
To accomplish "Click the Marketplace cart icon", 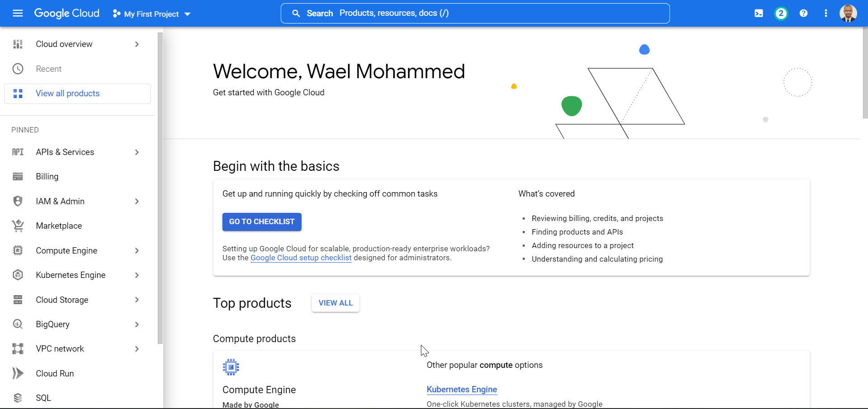I will click(18, 226).
